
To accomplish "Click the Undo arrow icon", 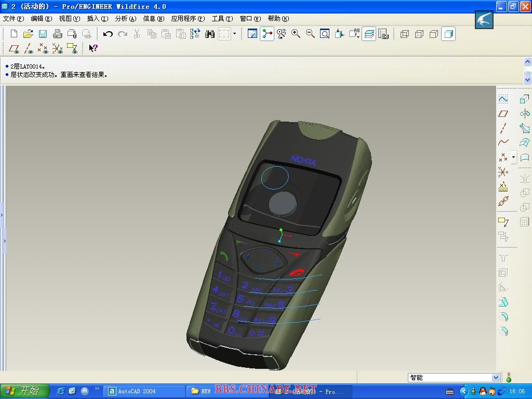I will [x=108, y=34].
